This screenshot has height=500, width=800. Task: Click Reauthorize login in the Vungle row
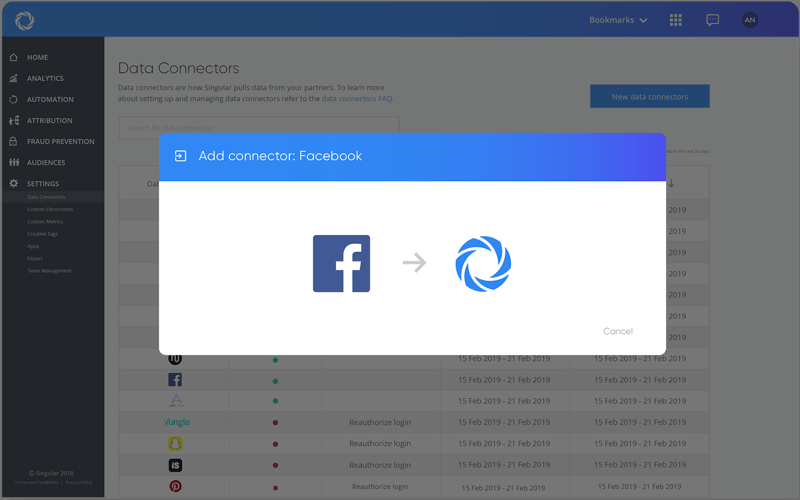click(x=380, y=422)
